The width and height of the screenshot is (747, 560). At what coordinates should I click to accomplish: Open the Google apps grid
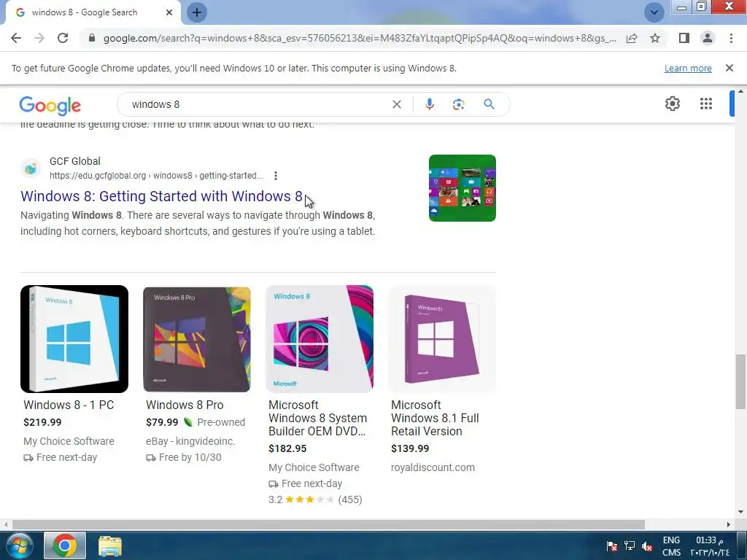tap(706, 104)
